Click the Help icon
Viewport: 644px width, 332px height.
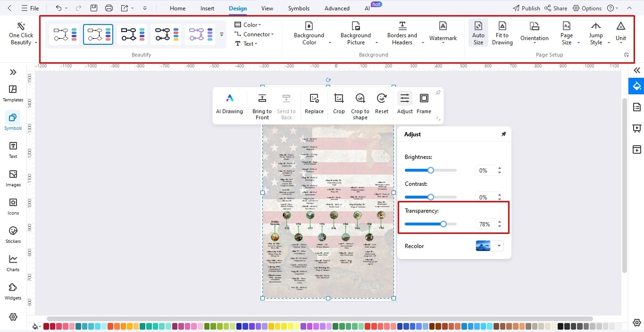pos(611,8)
